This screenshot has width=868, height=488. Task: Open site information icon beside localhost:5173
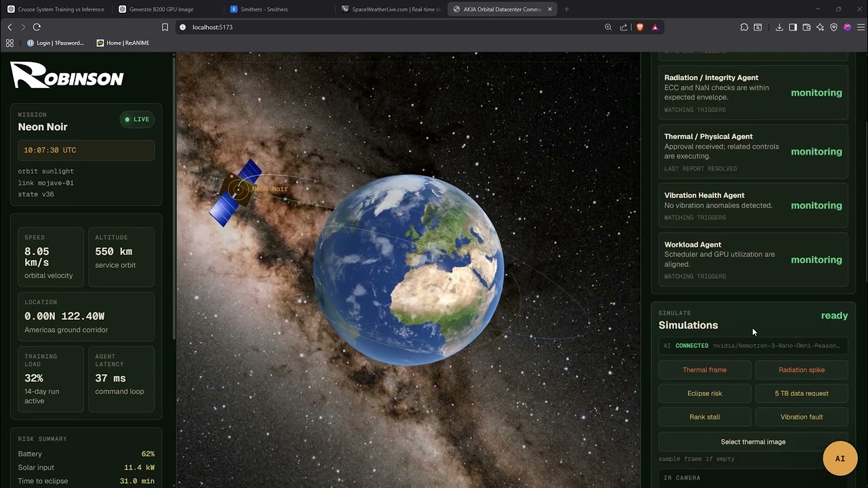tap(182, 27)
